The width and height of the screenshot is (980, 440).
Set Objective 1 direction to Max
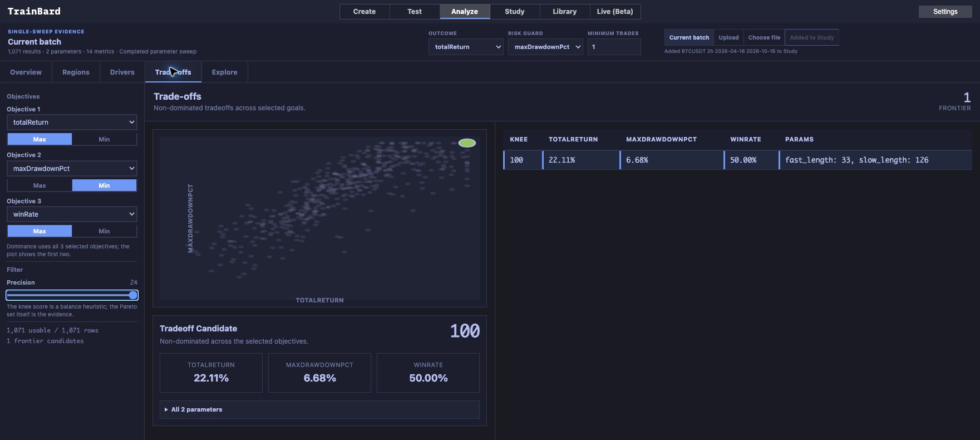coord(40,139)
